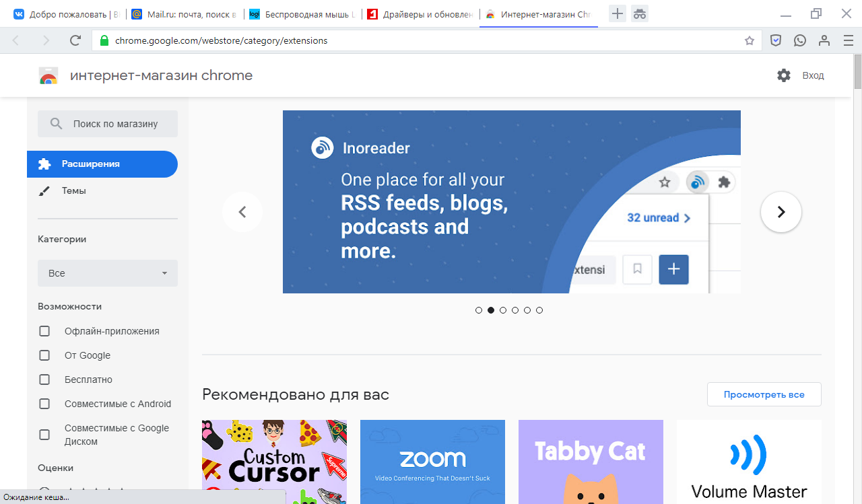This screenshot has height=504, width=862.
Task: Toggle the Бесплатно checkbox
Action: click(x=44, y=380)
